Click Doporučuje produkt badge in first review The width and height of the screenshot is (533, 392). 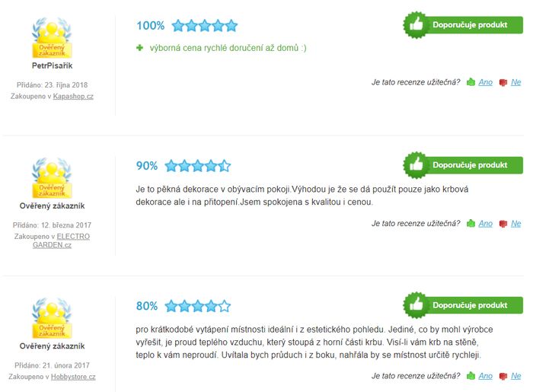click(463, 25)
